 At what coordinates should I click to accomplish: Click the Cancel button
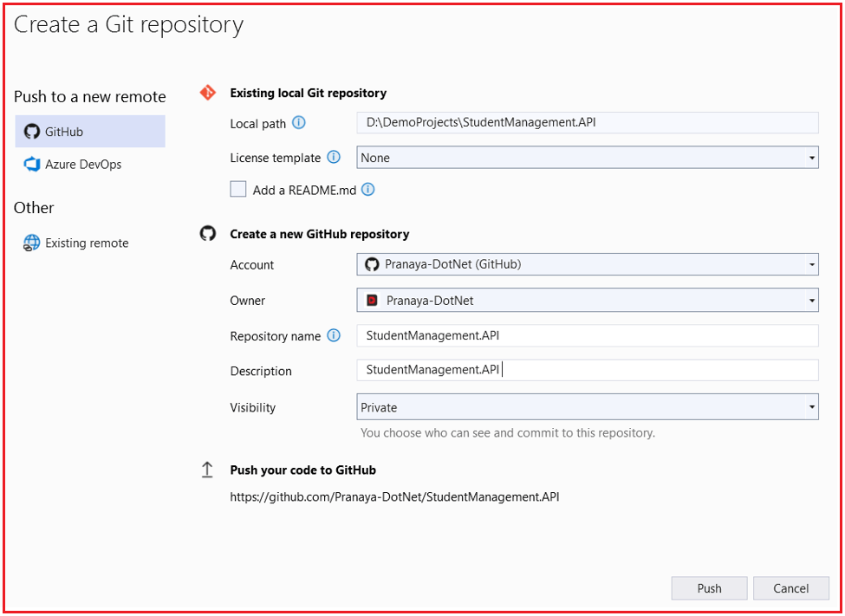tap(790, 587)
